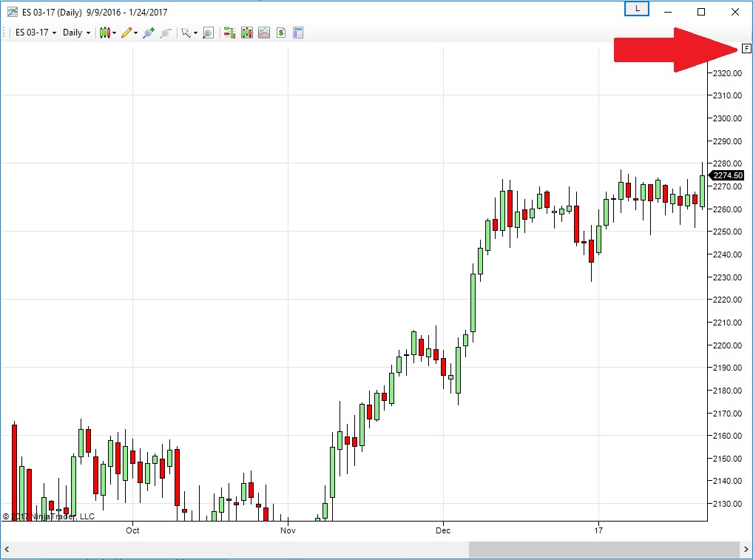This screenshot has width=753, height=560.
Task: Click the candlestick chart style icon
Action: 105,33
